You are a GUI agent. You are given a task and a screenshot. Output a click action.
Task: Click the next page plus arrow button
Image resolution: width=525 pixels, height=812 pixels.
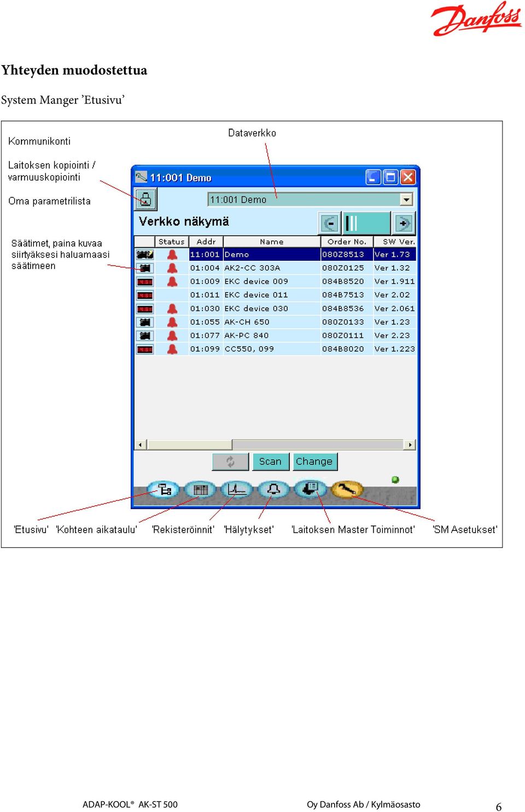pos(404,223)
